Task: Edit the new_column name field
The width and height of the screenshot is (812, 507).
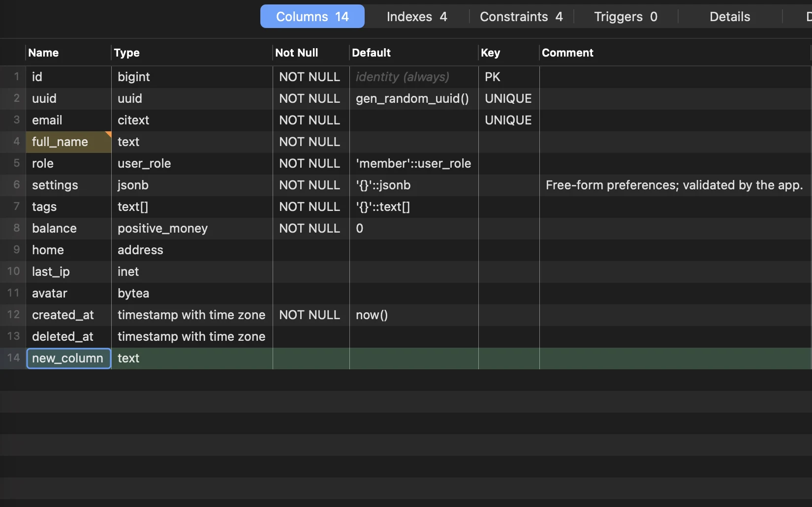Action: tap(68, 358)
